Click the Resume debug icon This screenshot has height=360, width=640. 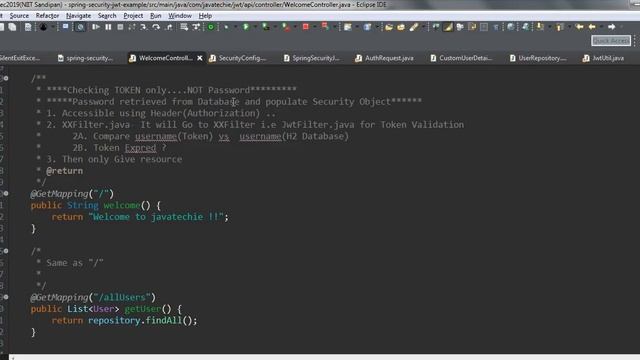point(96,27)
